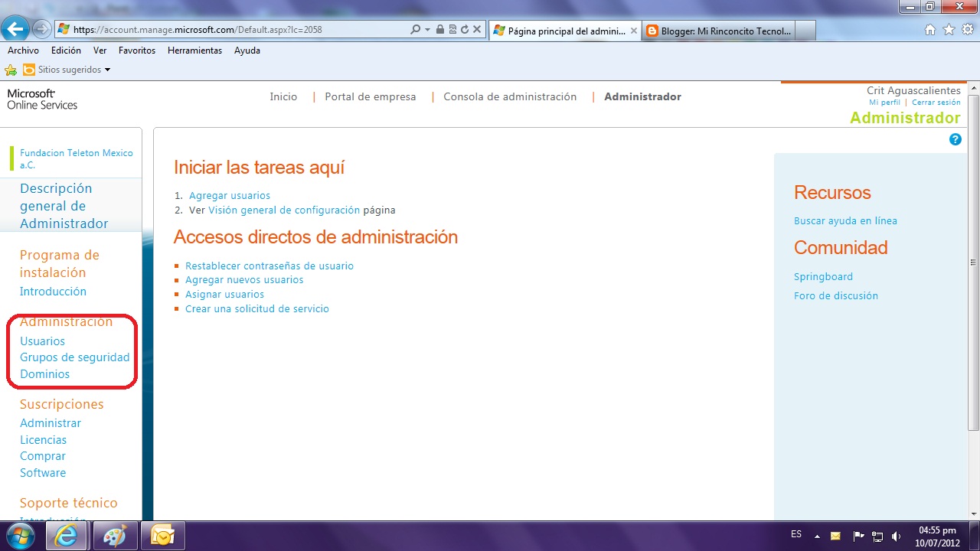
Task: Open Buscar ayuda en línea link
Action: [x=845, y=221]
